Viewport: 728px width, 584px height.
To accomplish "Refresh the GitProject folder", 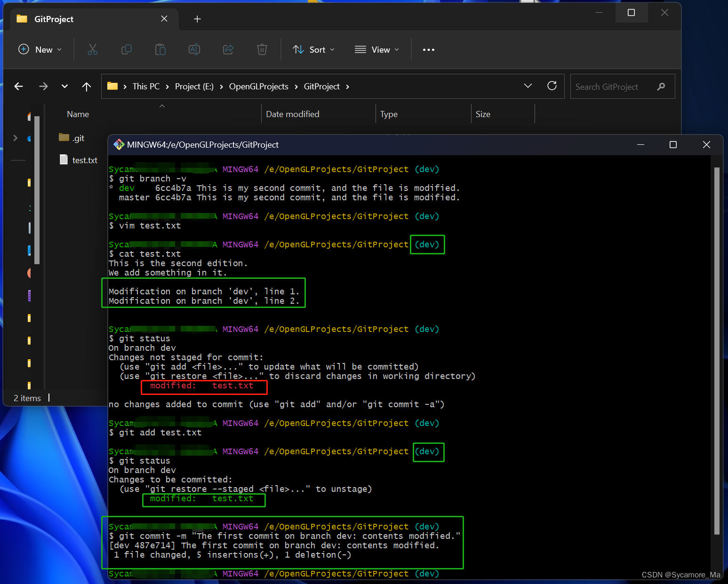I will [x=552, y=86].
